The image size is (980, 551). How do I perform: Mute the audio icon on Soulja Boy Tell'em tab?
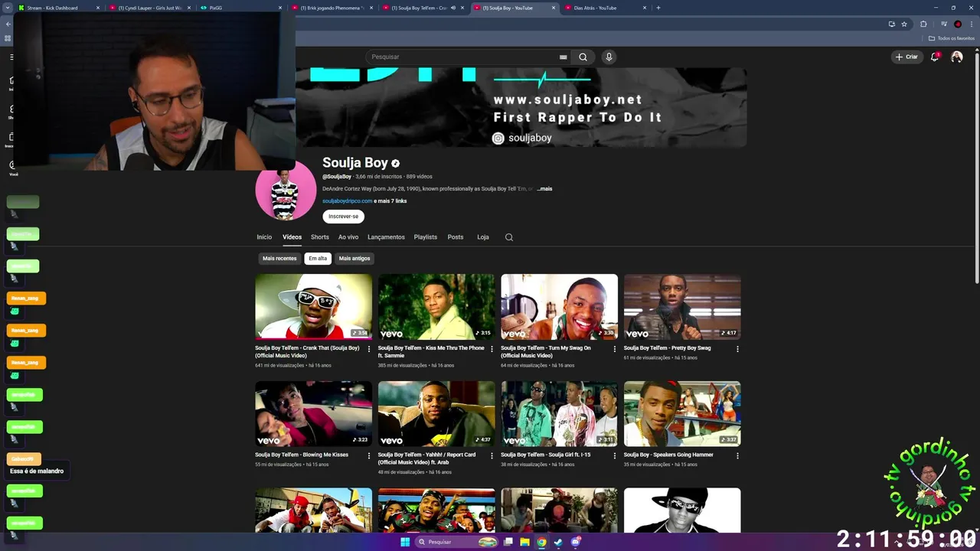pos(452,8)
